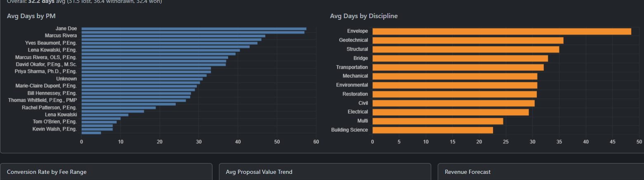This screenshot has height=180, width=644.
Task: Click the Tom O'Brien, P.Eng. bar
Action: point(99,122)
